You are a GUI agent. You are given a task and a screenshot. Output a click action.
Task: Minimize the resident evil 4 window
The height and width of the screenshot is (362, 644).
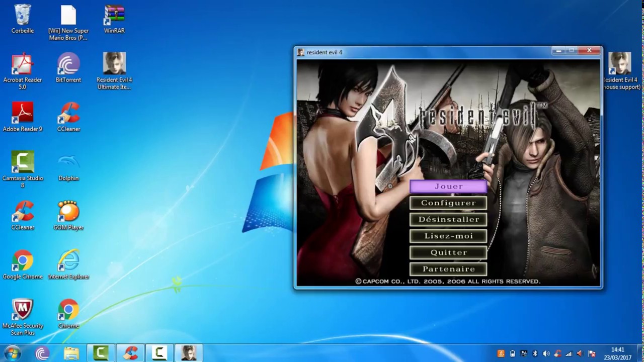[558, 50]
